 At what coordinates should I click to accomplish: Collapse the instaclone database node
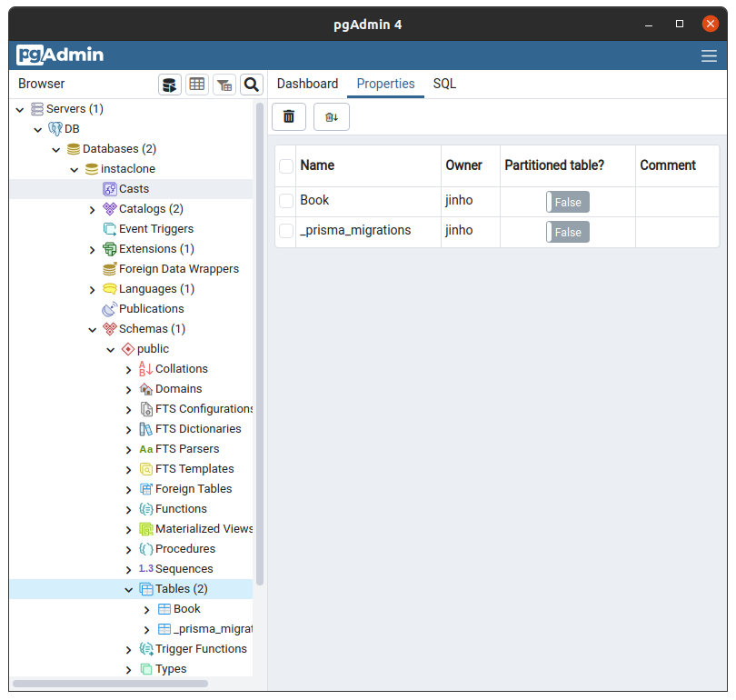coord(75,169)
